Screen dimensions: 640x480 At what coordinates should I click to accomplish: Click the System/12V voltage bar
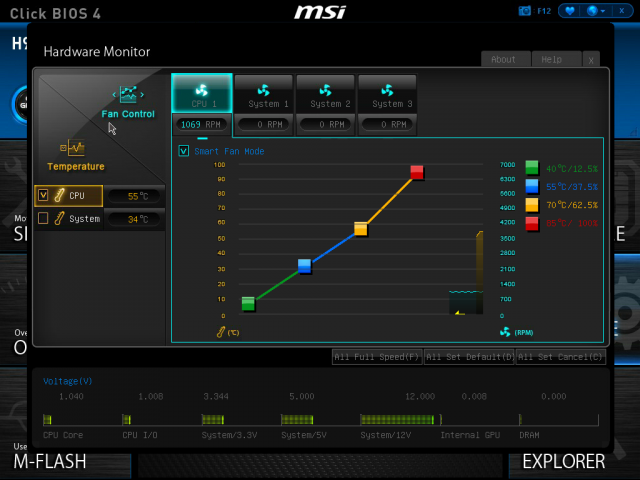pos(397,420)
